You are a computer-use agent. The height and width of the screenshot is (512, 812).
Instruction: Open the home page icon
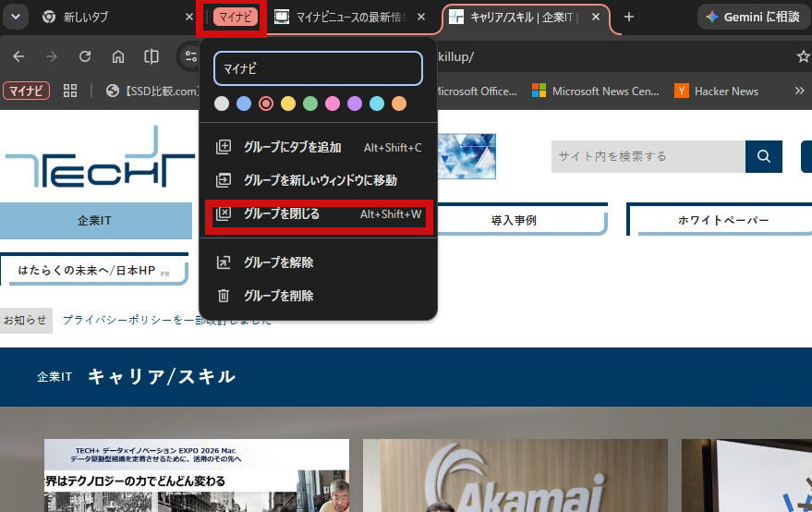pos(118,56)
